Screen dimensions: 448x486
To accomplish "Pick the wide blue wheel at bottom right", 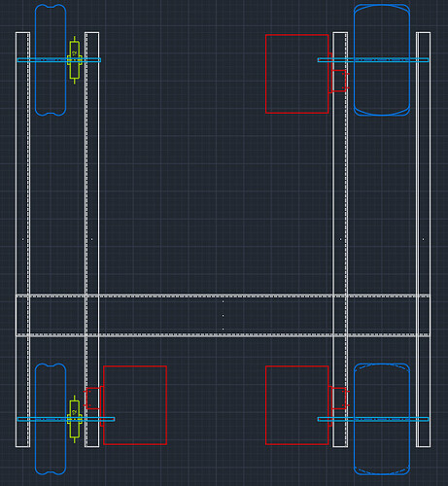I will coord(382,419).
